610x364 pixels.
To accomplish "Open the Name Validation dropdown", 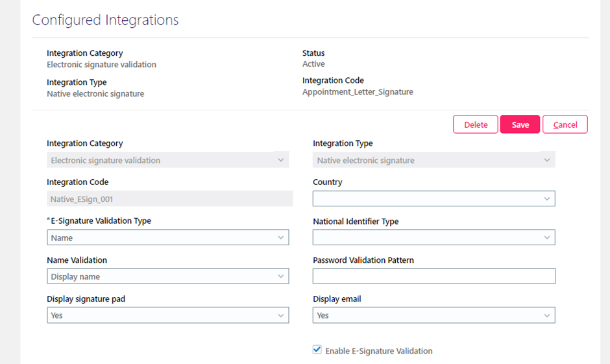I will click(x=167, y=276).
